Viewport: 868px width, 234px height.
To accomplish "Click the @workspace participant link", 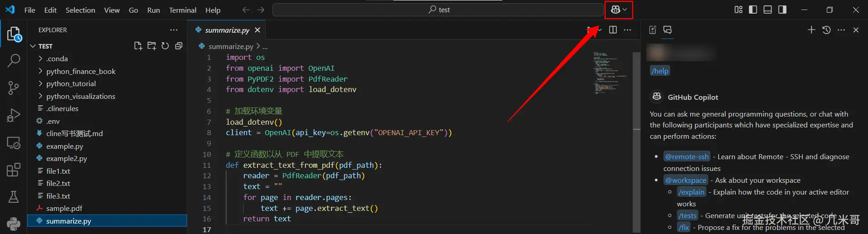I will click(686, 180).
